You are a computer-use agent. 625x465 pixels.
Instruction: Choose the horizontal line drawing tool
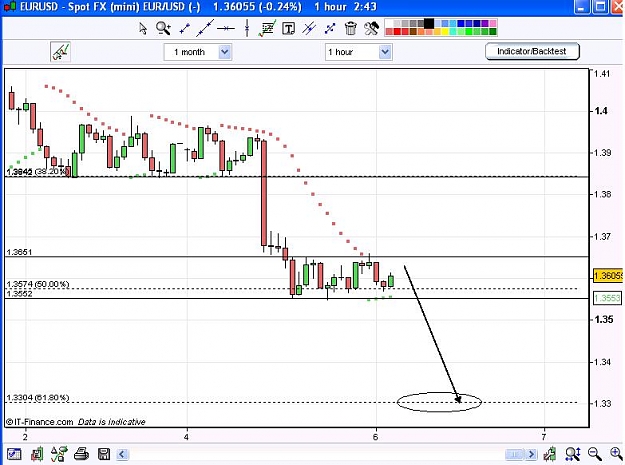[x=226, y=28]
